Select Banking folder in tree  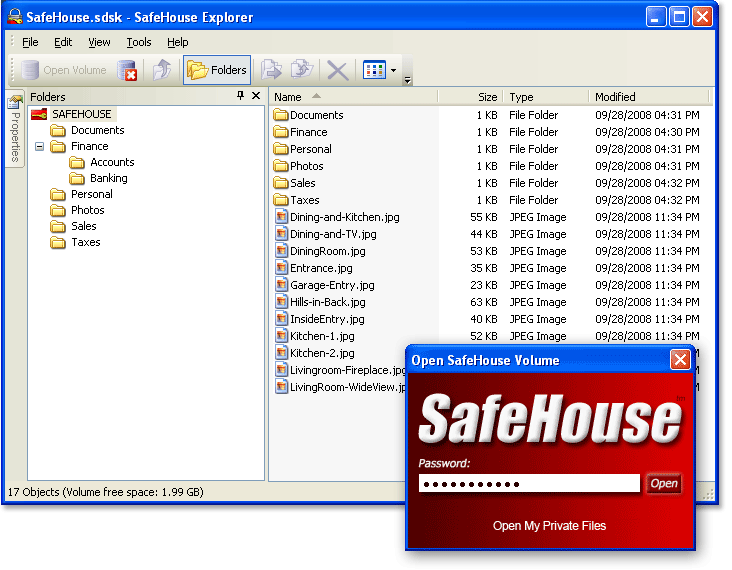click(x=108, y=178)
